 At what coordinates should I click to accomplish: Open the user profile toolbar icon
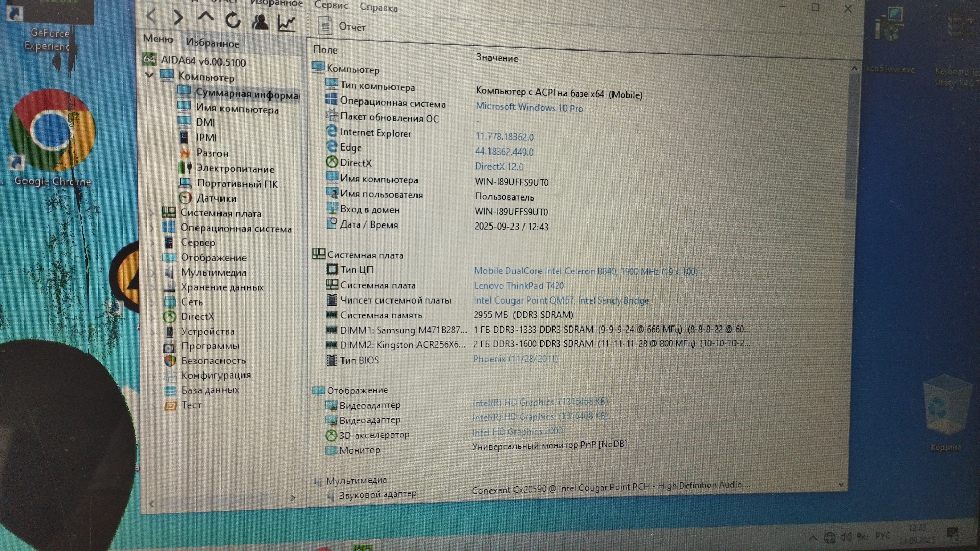260,22
